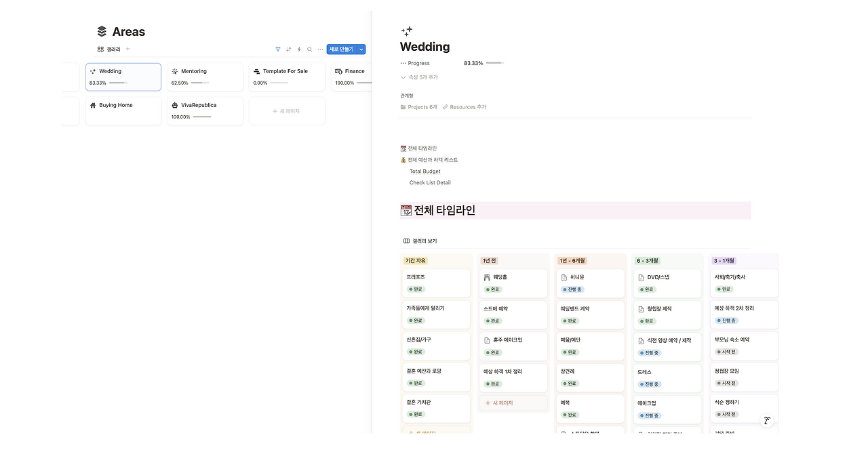Click the sort icon next to filter
The height and width of the screenshot is (452, 868).
288,49
